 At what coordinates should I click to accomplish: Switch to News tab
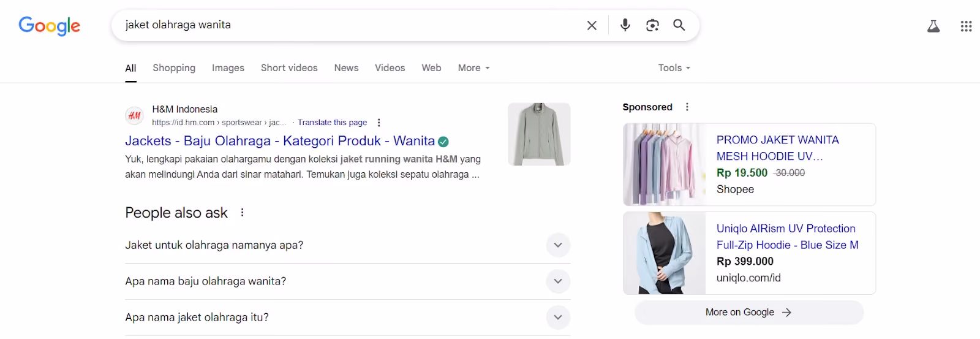pos(346,68)
